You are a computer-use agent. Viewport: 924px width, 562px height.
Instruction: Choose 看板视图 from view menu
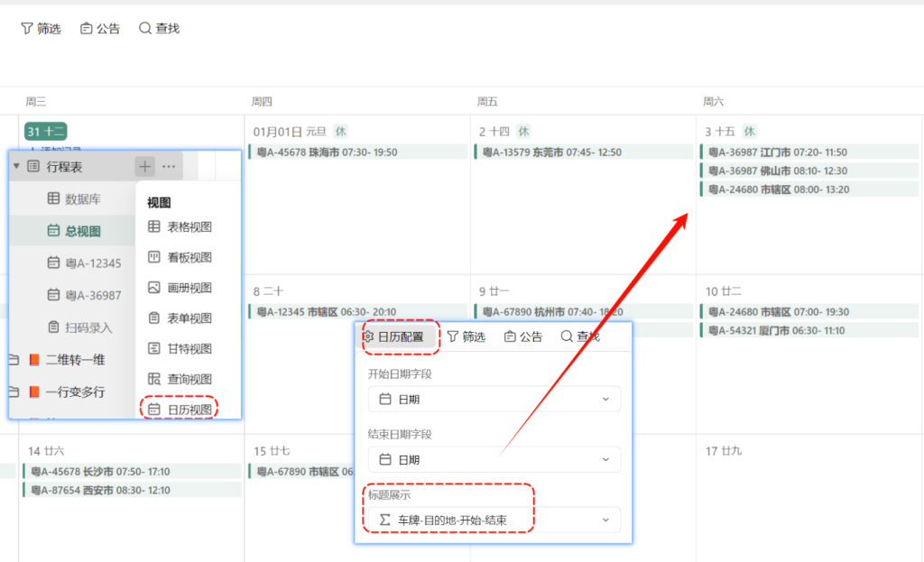[x=180, y=257]
